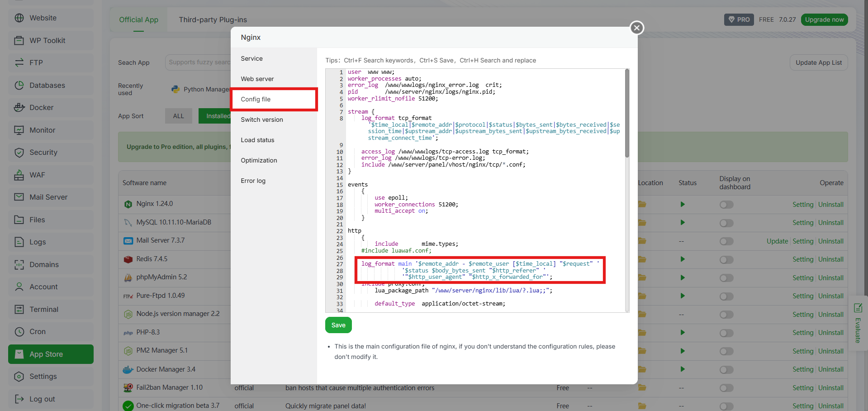This screenshot has height=411, width=868.
Task: Click the Redis 7.4.5 icon
Action: pyautogui.click(x=128, y=259)
